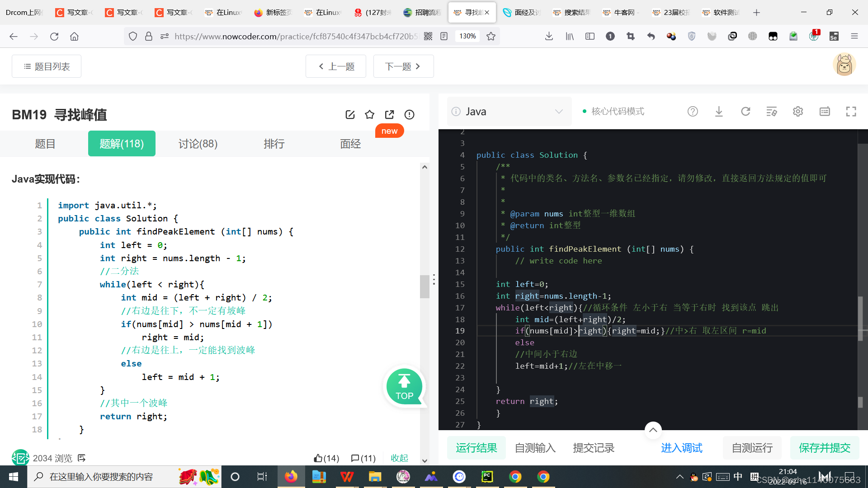The height and width of the screenshot is (488, 868).
Task: Like the solution with thumbs-up icon
Action: 318,458
